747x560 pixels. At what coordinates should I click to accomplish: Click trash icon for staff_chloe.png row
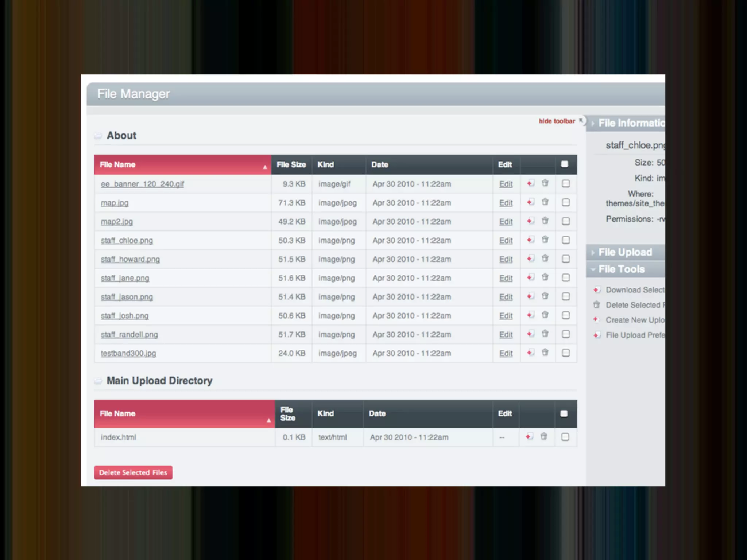(545, 240)
